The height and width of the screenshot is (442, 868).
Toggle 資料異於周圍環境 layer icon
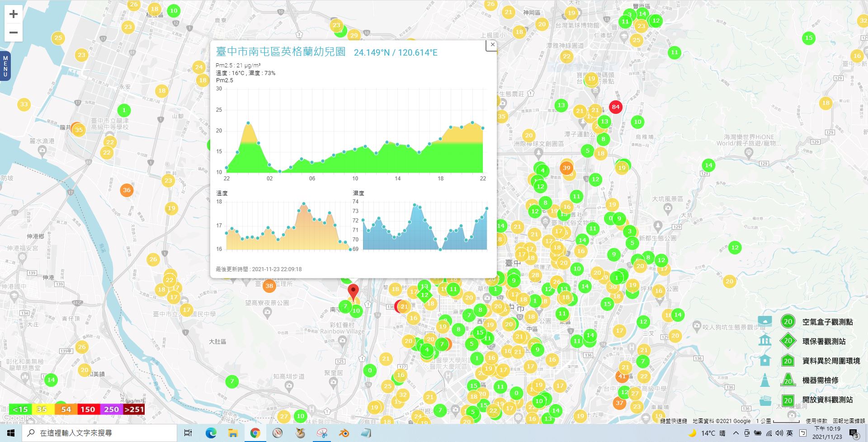click(765, 360)
